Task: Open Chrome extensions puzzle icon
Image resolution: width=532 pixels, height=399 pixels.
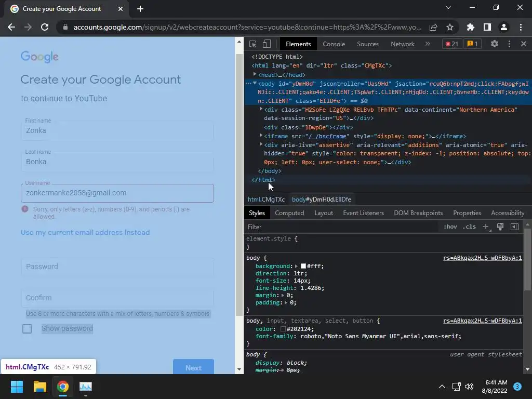Action: point(471,27)
